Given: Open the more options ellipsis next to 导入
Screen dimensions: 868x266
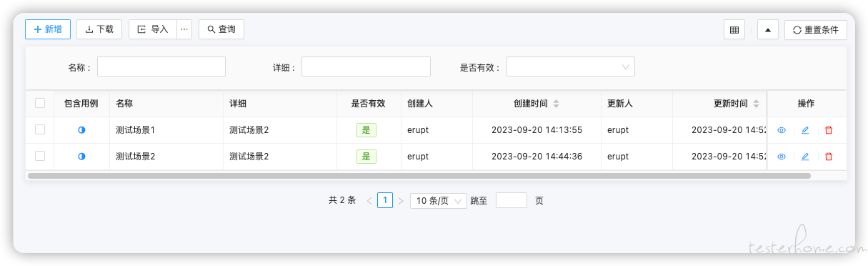Looking at the screenshot, I should tap(184, 29).
